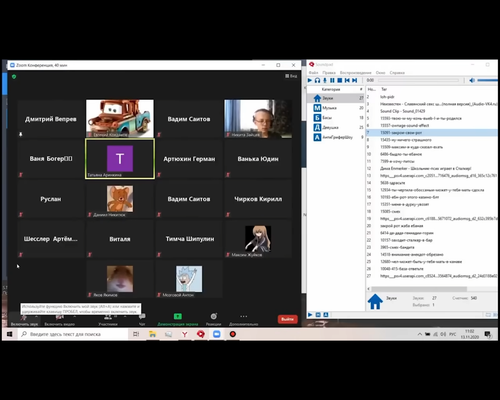
Task: Skip to previous sound in Soundpad
Action: (347, 80)
